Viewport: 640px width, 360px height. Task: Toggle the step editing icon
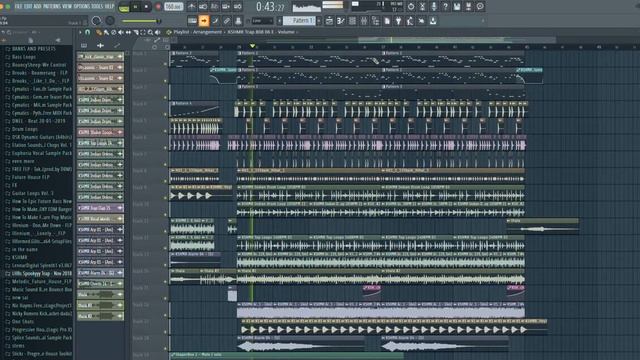point(215,21)
